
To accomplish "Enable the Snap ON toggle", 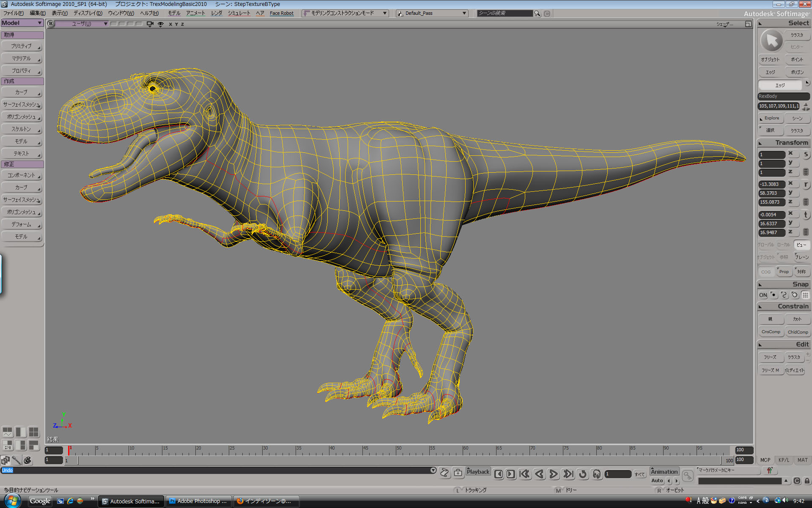I will pos(762,295).
